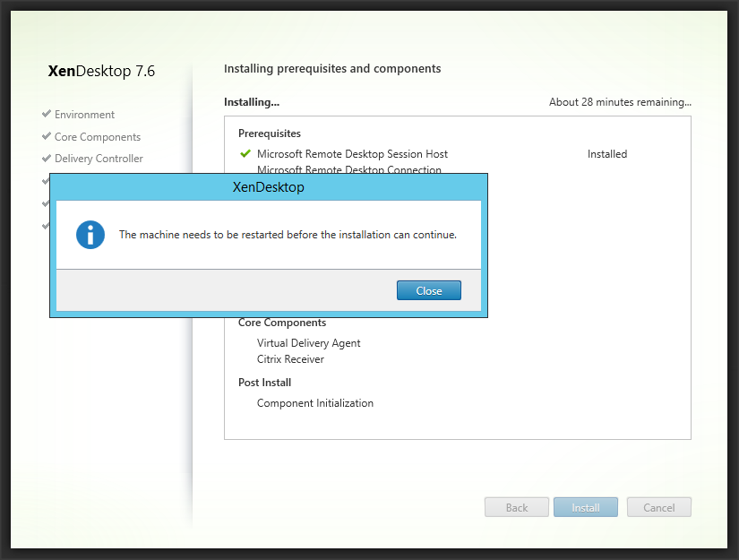Click the Virtual Delivery Agent list item
This screenshot has height=560, width=739.
tap(308, 343)
